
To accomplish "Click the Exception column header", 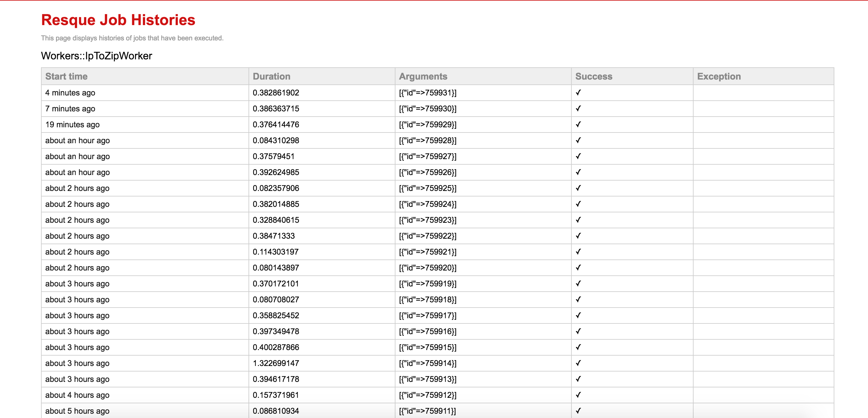I will point(719,77).
